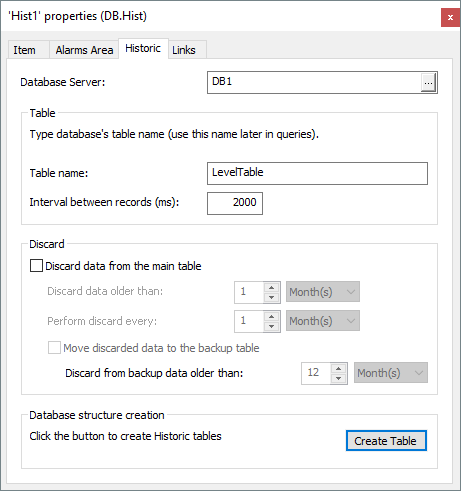Click the Perform discard every number field
The height and width of the screenshot is (491, 461).
(x=249, y=321)
